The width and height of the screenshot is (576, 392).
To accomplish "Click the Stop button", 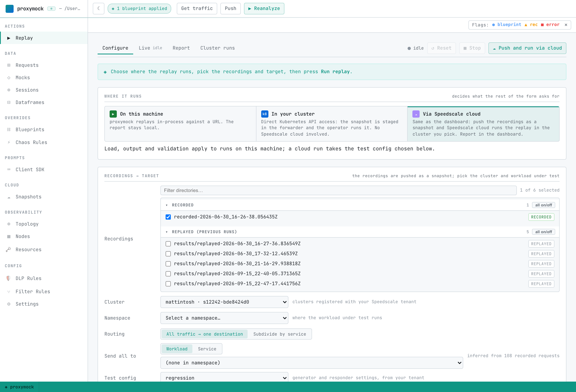I will (472, 48).
